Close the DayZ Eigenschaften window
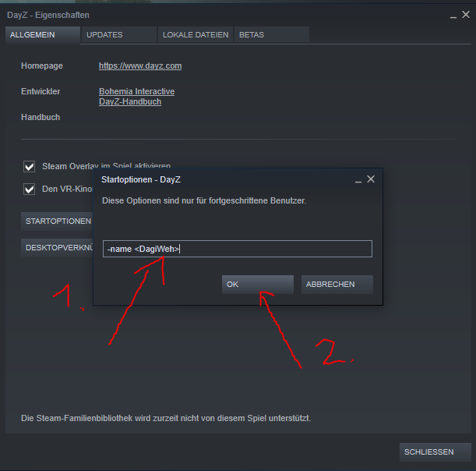The image size is (476, 471). (x=464, y=14)
